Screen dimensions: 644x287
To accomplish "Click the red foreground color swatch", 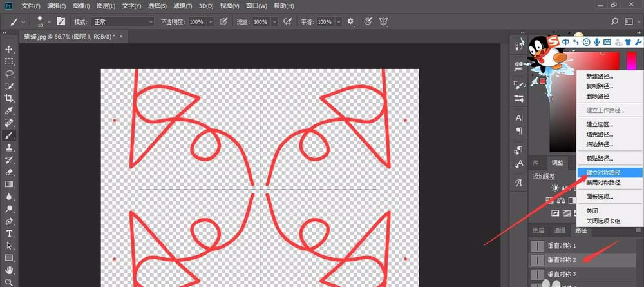I will [x=542, y=81].
